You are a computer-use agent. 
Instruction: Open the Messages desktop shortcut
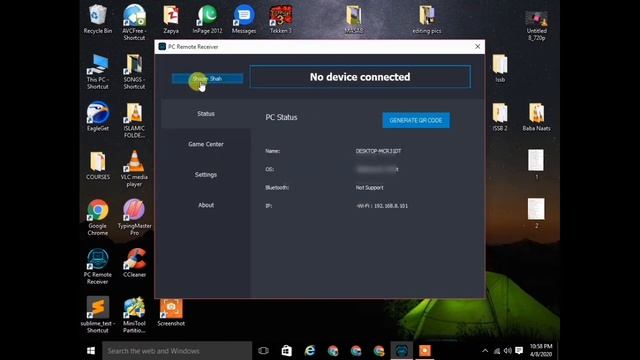[244, 19]
